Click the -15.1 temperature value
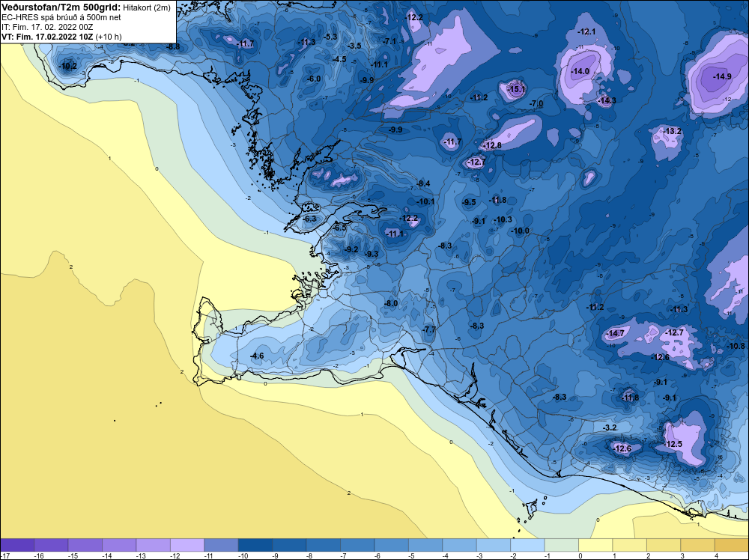 (516, 89)
